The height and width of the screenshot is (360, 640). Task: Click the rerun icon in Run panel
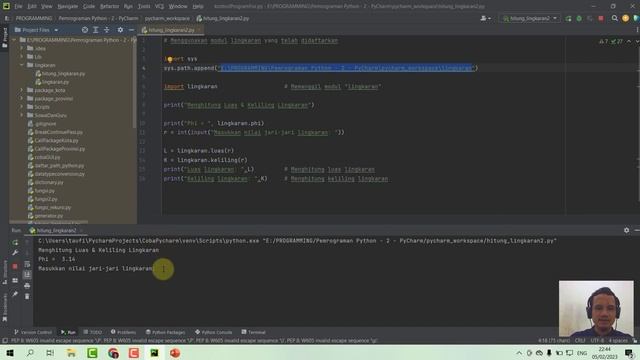point(15,242)
